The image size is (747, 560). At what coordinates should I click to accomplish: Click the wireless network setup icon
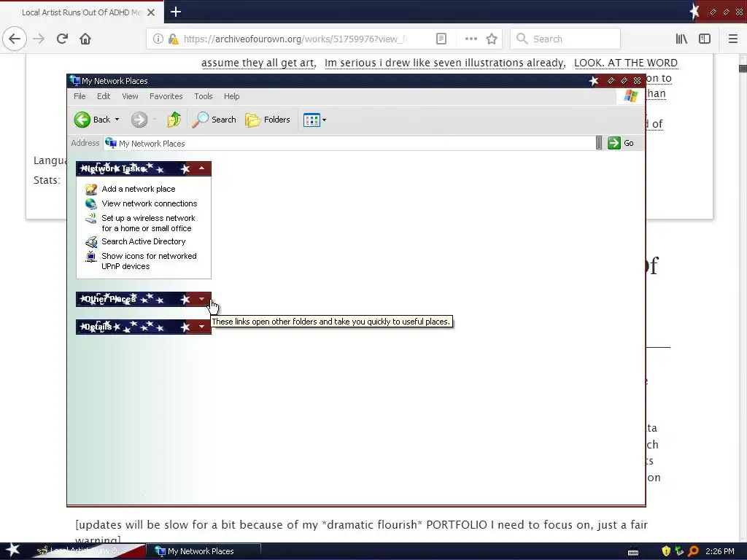click(91, 219)
